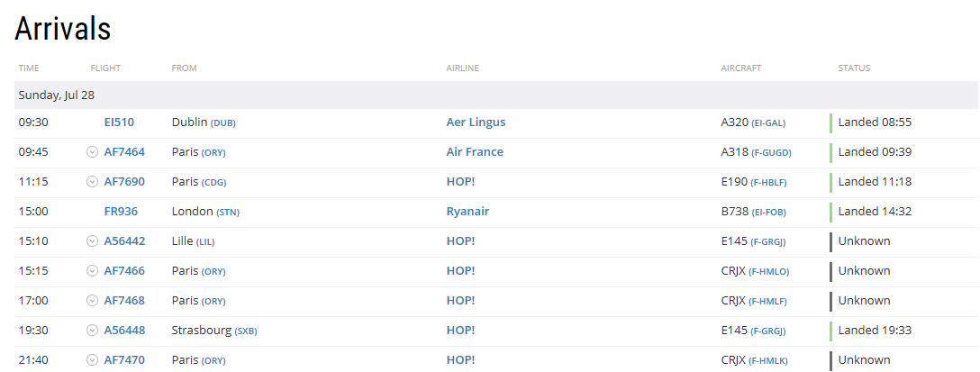Image resolution: width=980 pixels, height=372 pixels.
Task: Open registration F-GRGJ on A56442 row
Action: 768,242
